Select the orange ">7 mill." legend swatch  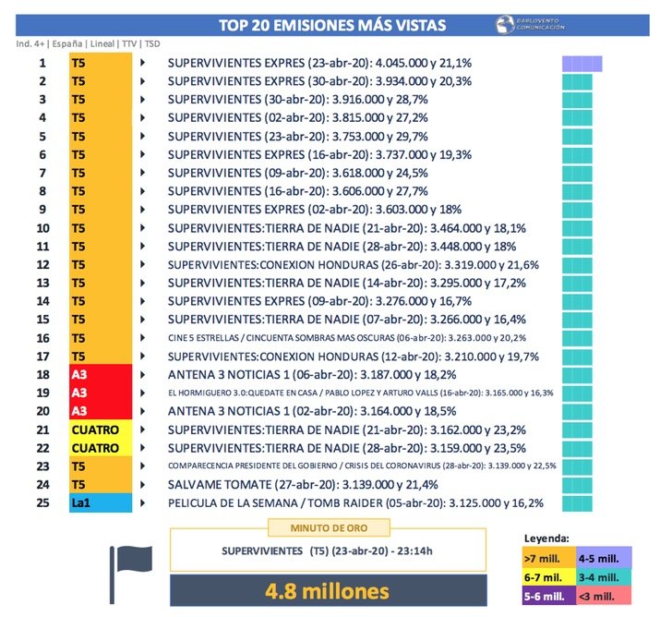click(x=547, y=556)
